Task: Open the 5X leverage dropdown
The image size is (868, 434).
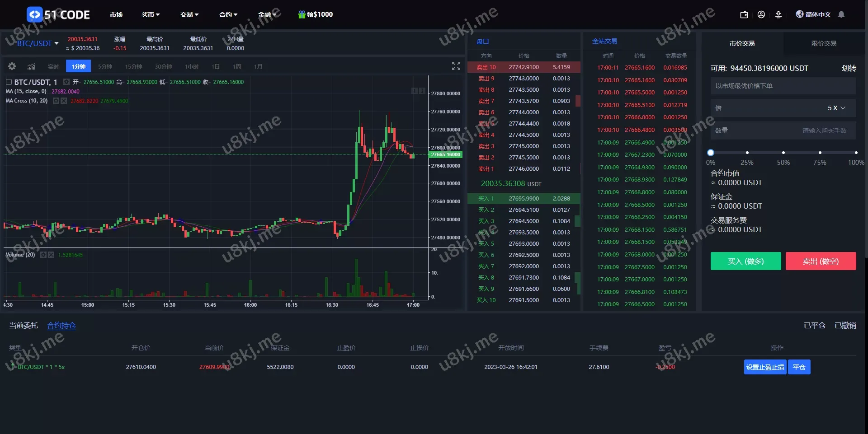Action: pyautogui.click(x=836, y=108)
